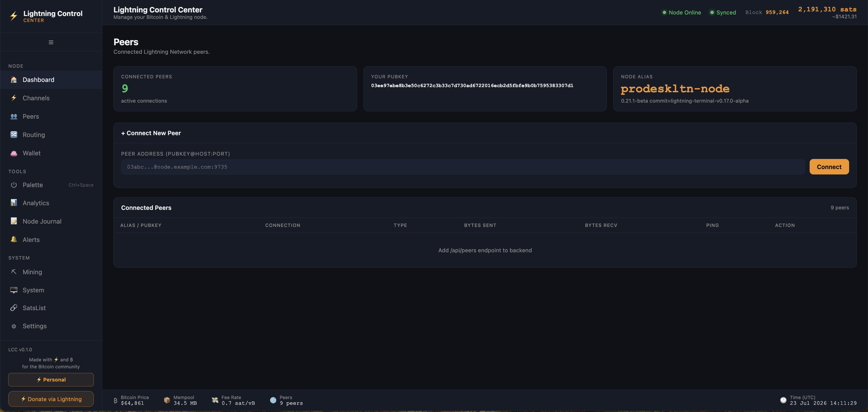The image size is (868, 412).
Task: Click the Node Online status indicator
Action: [x=682, y=12]
